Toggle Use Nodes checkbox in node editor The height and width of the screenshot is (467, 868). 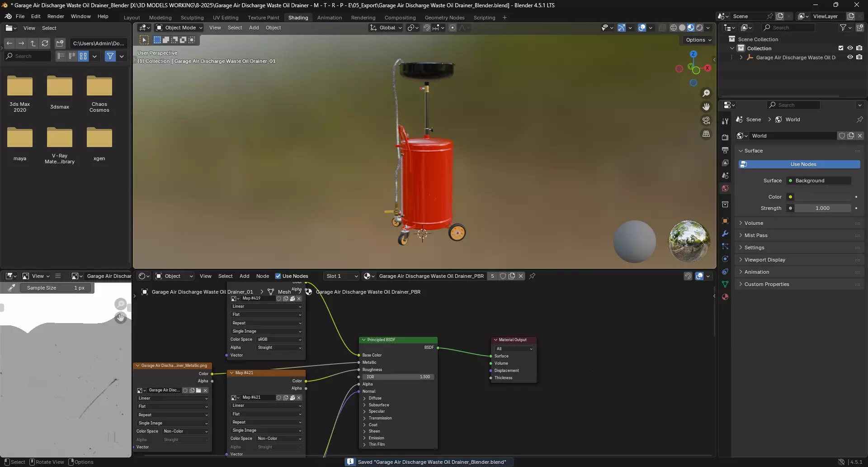[278, 276]
